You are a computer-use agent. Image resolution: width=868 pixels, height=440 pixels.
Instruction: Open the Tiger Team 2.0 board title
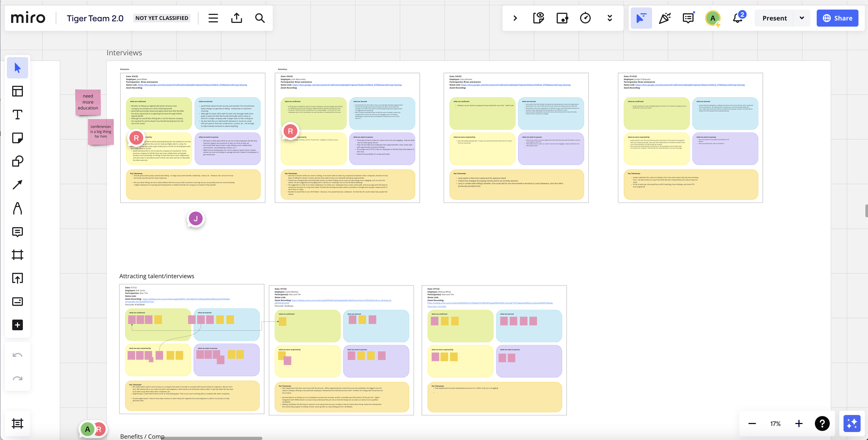point(95,18)
